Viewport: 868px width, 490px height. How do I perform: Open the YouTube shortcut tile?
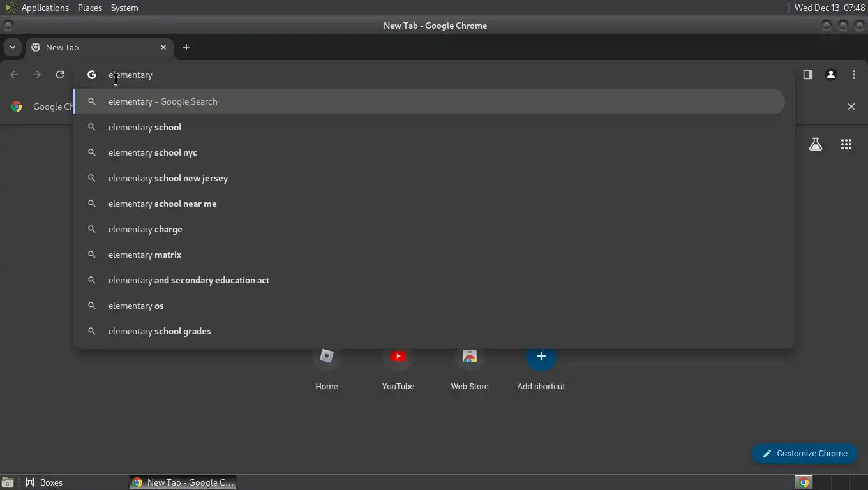point(398,369)
